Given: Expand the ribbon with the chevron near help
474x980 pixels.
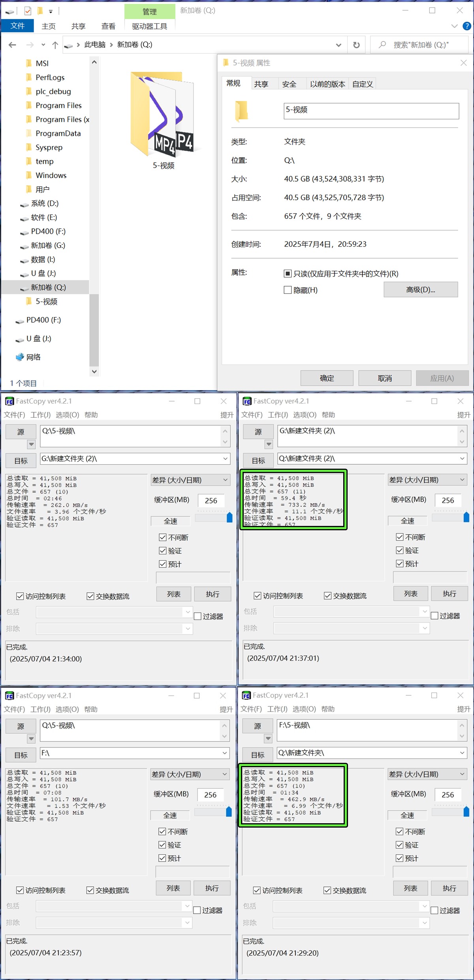Looking at the screenshot, I should tap(454, 26).
